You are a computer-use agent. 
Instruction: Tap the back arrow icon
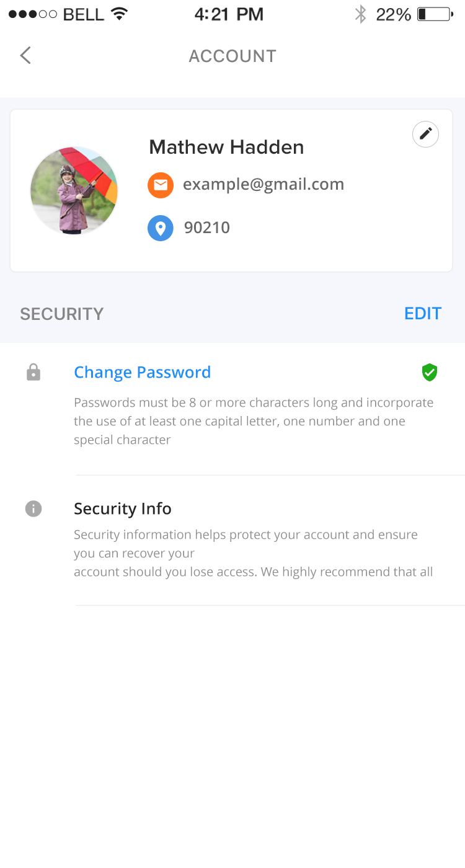25,55
